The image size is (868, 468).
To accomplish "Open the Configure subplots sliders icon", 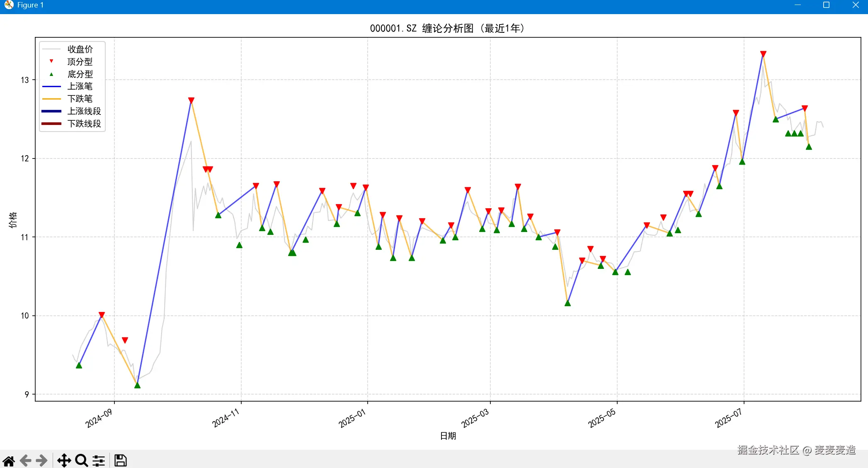I will 99,461.
